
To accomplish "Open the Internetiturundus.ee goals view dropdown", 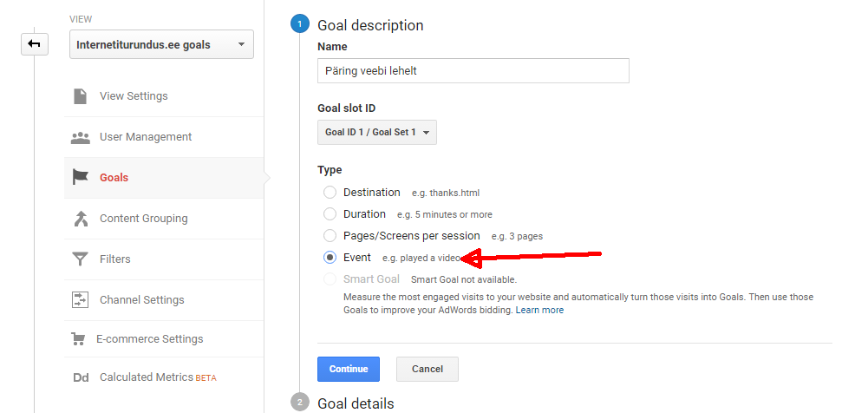I will (x=161, y=44).
